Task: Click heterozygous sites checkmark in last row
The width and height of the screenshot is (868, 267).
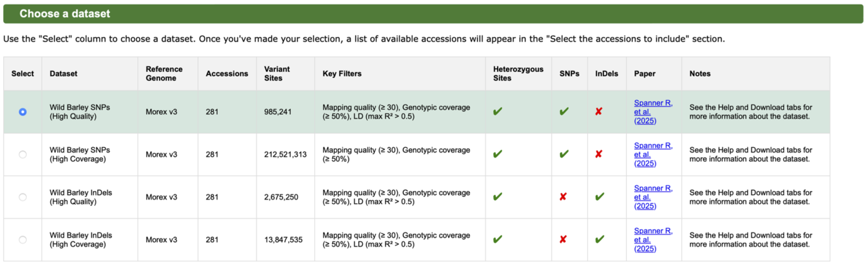Action: click(x=497, y=239)
